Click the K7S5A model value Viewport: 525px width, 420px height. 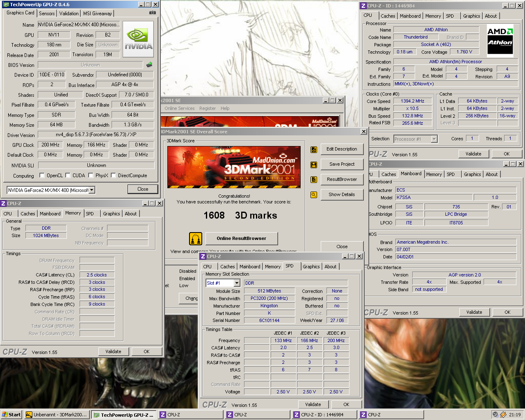coord(434,197)
